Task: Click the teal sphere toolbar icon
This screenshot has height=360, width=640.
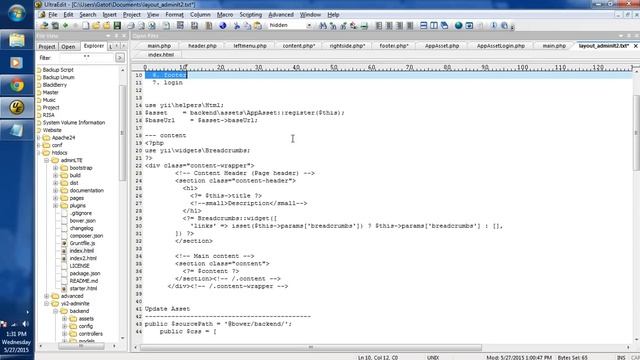Action: [x=458, y=26]
